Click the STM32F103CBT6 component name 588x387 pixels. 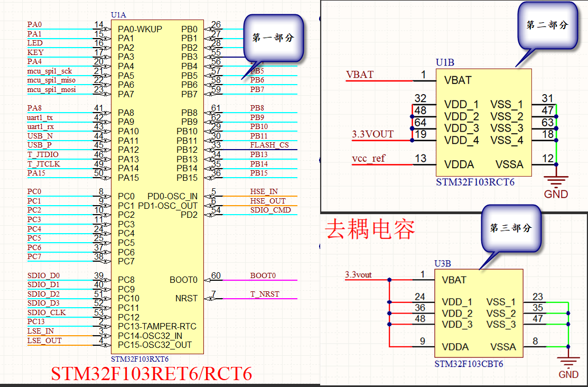click(x=469, y=364)
